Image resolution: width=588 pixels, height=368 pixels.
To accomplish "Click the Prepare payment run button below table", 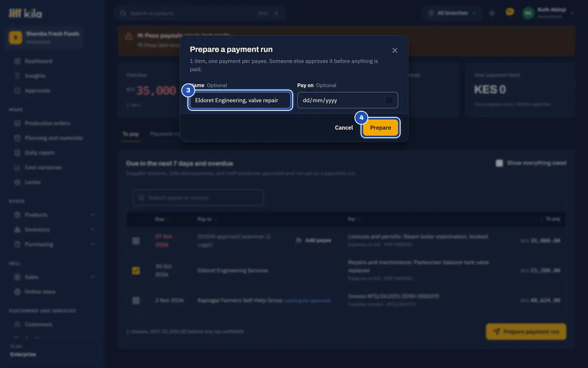I will pyautogui.click(x=526, y=332).
